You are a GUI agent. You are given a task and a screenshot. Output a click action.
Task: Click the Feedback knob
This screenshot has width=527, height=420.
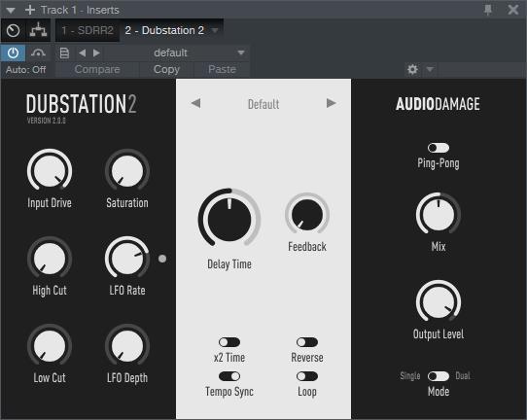307,214
